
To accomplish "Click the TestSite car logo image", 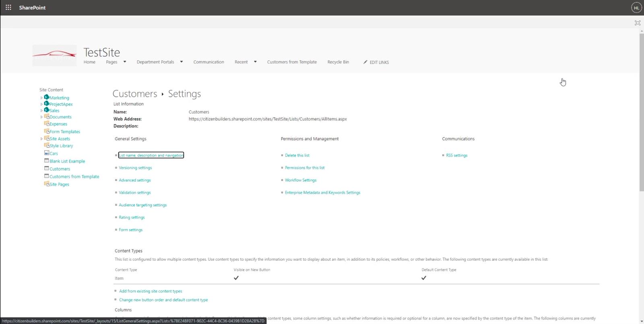I will [54, 56].
